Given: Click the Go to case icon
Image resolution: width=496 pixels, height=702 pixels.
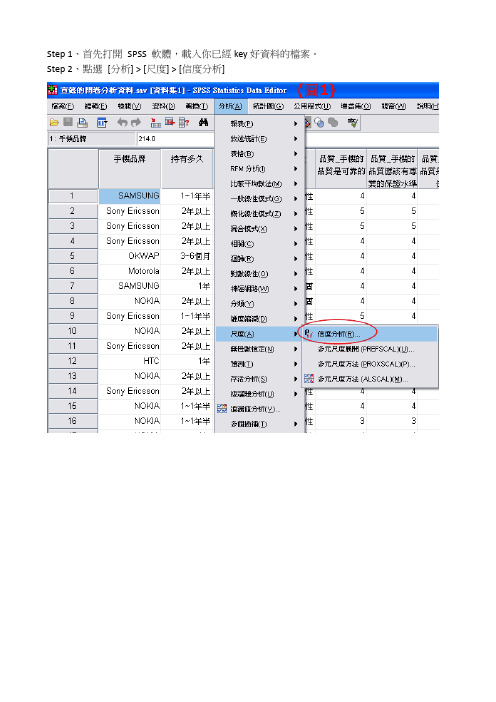Looking at the screenshot, I should (155, 122).
